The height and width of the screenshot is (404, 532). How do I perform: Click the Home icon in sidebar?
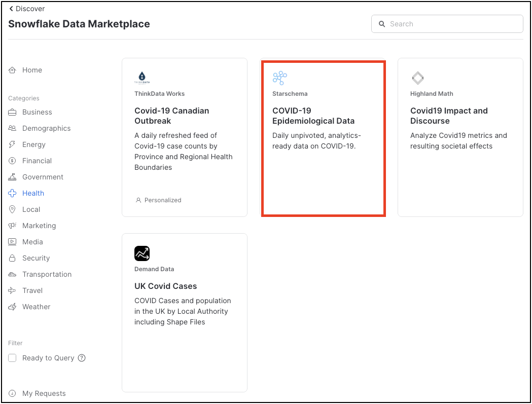[12, 70]
